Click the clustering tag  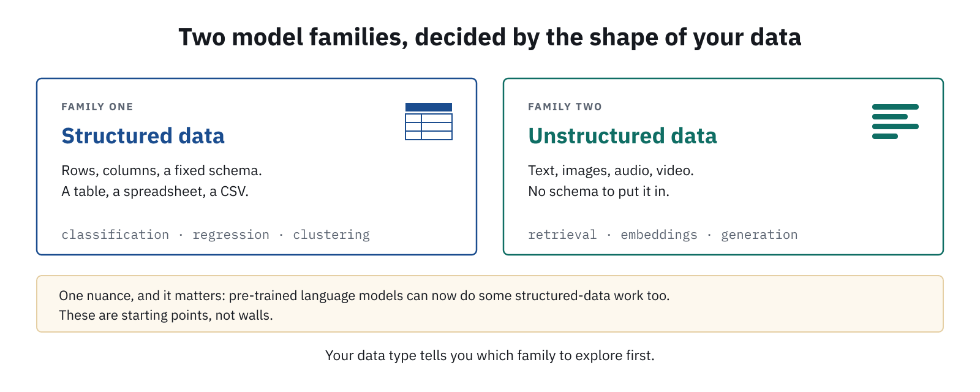331,235
